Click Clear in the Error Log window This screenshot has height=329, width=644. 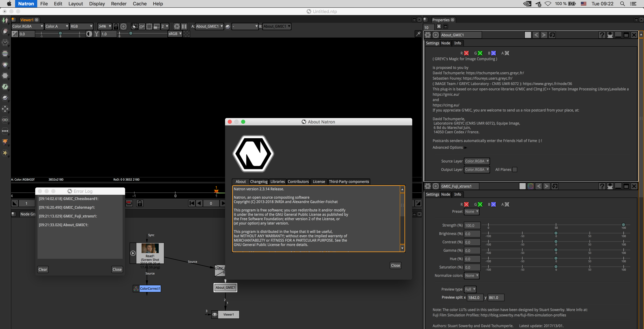point(43,269)
